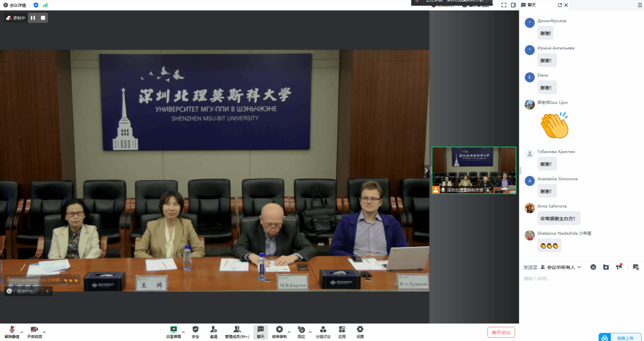Open the emoji picker in chat

(593, 267)
